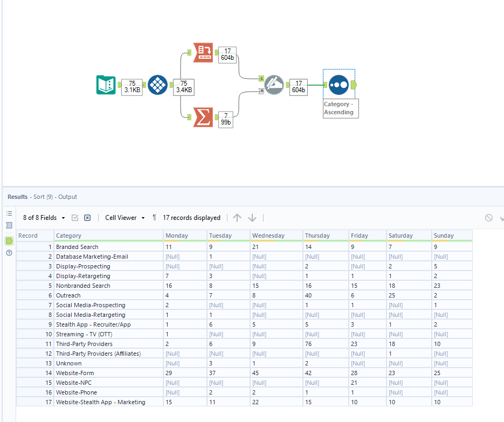Open the Cell Viewer dropdown
Image resolution: width=504 pixels, height=422 pixels.
(x=124, y=218)
